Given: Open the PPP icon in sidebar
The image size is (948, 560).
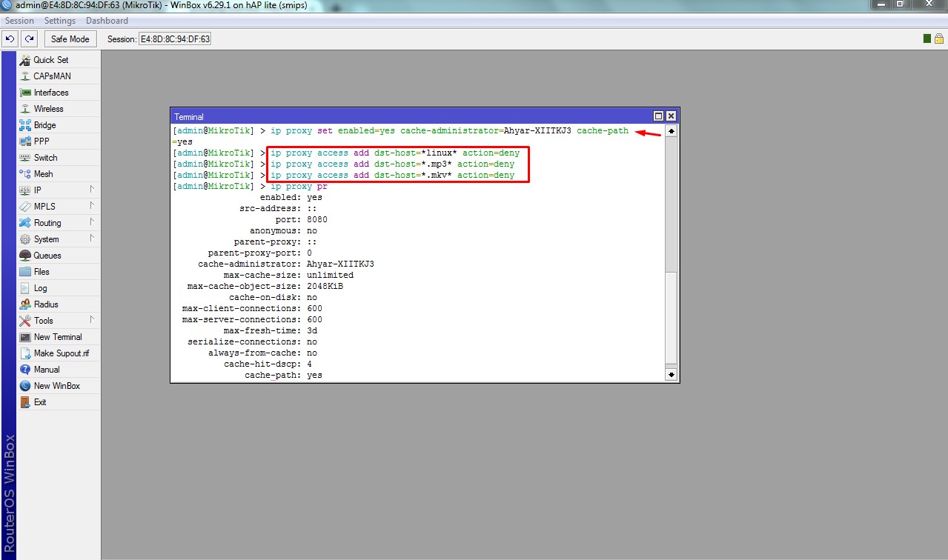Looking at the screenshot, I should coord(25,141).
